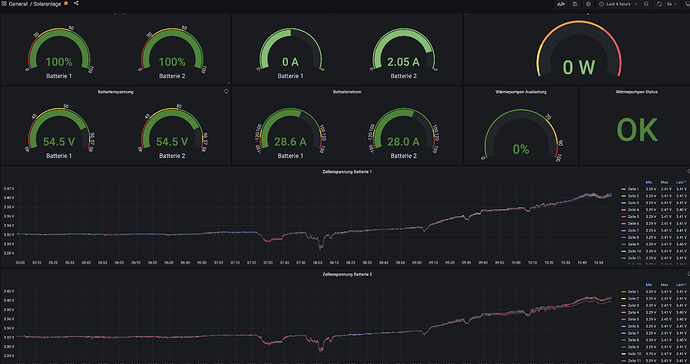Click the Zelle 2 yellow color swatch
690x364 pixels.
pos(624,196)
